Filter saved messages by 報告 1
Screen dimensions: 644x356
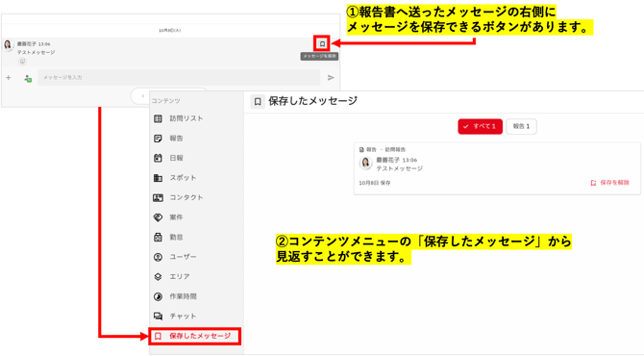pyautogui.click(x=521, y=126)
